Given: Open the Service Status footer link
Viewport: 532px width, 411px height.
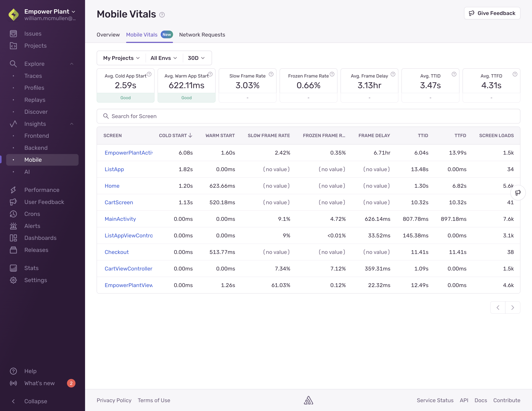Looking at the screenshot, I should pos(435,400).
